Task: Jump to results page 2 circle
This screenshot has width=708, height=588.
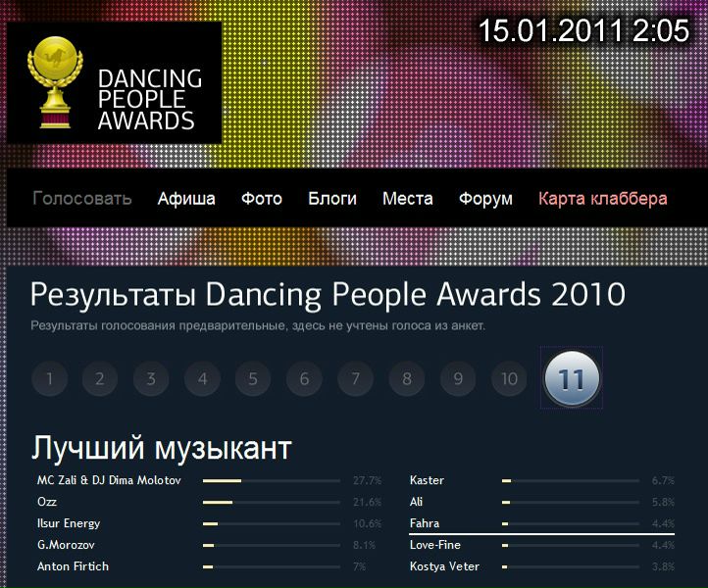Action: 100,379
